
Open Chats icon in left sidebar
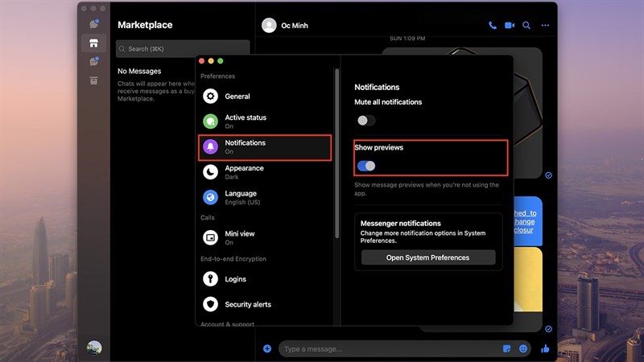pyautogui.click(x=94, y=24)
